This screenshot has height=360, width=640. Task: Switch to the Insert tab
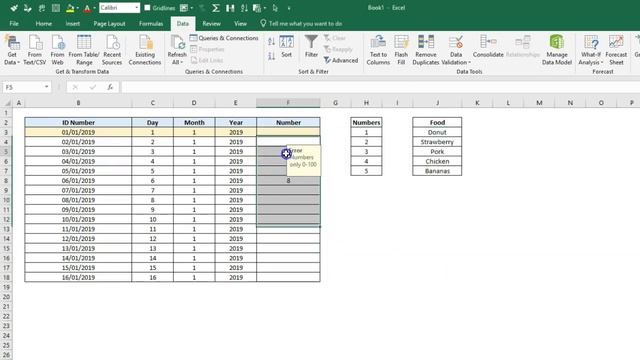[x=73, y=24]
